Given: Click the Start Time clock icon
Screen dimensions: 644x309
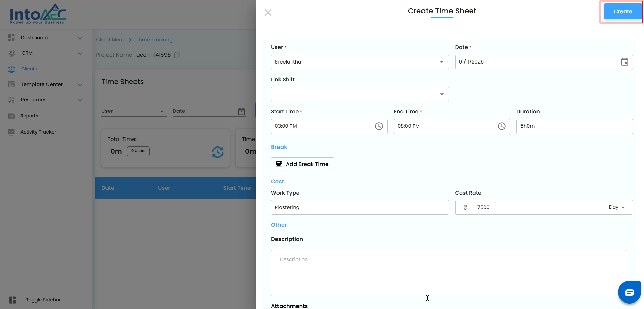Looking at the screenshot, I should coord(378,126).
